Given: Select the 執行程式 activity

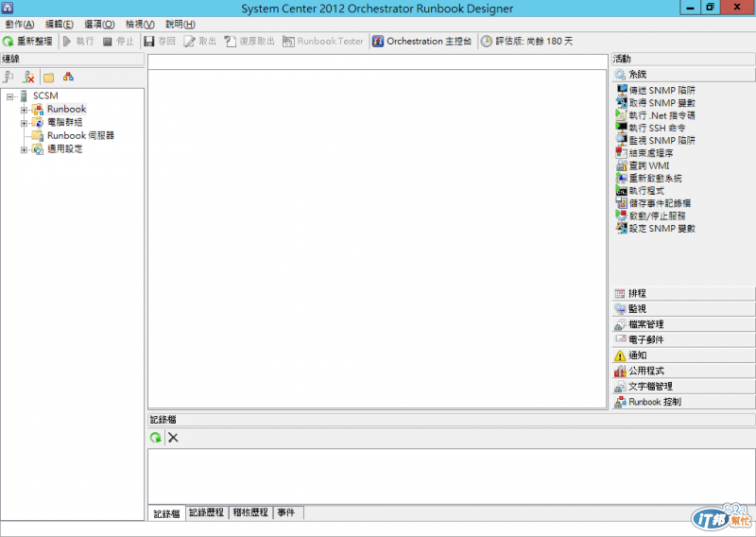Looking at the screenshot, I should point(641,191).
